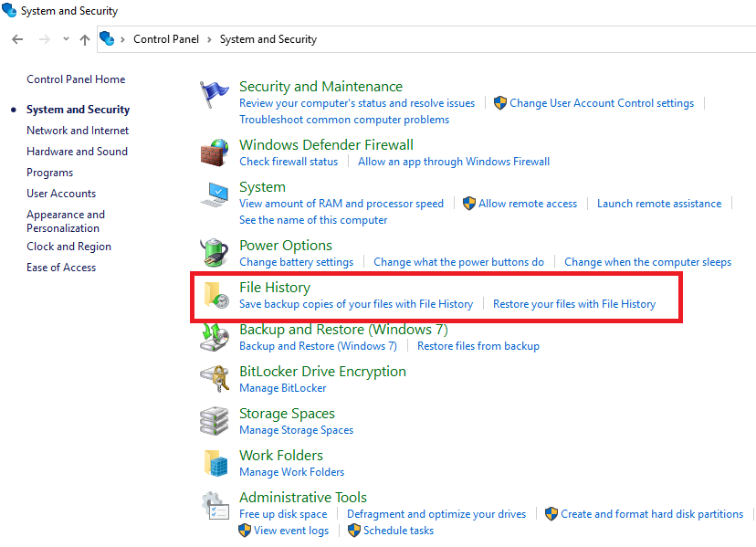
Task: Open the Backup and Restore drive icon
Action: tap(214, 337)
